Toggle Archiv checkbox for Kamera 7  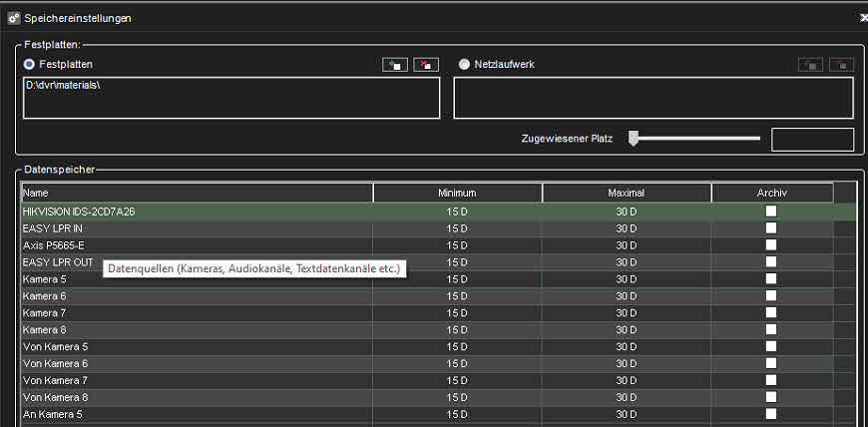pyautogui.click(x=771, y=313)
